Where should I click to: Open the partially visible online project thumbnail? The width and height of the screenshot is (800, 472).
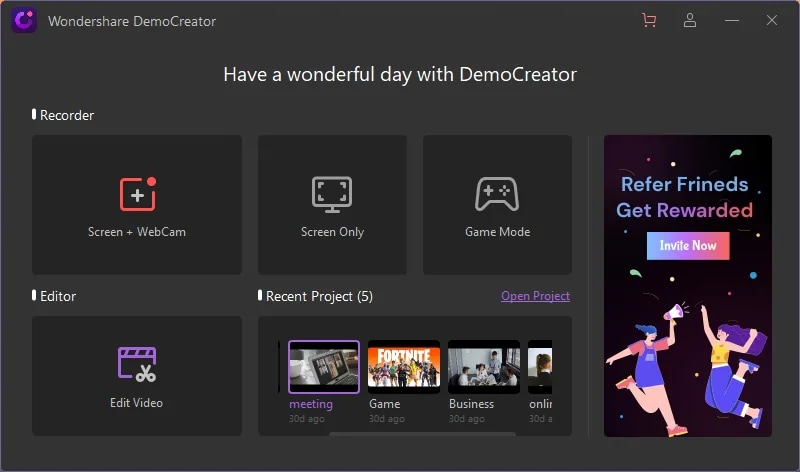(540, 367)
